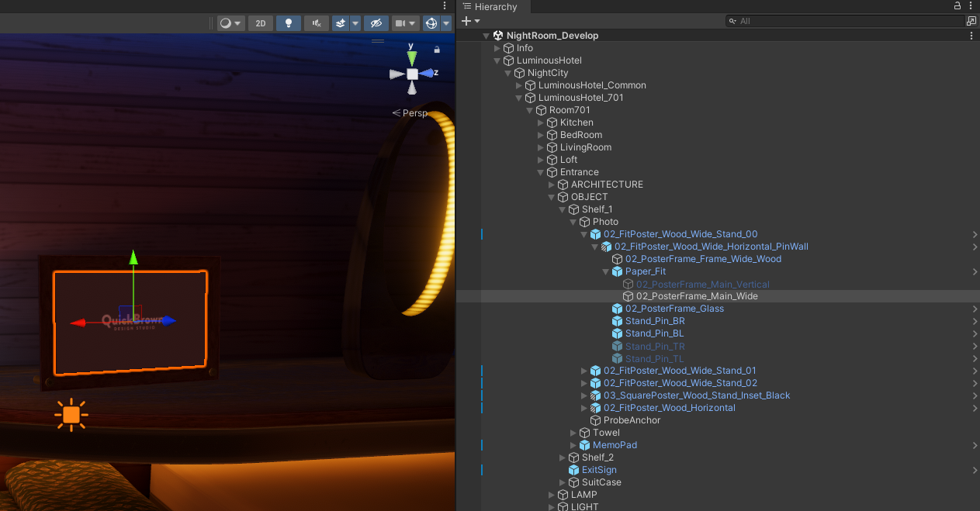This screenshot has width=980, height=511.
Task: Open NightRoom_Develop scene options three-dot menu
Action: (x=971, y=36)
